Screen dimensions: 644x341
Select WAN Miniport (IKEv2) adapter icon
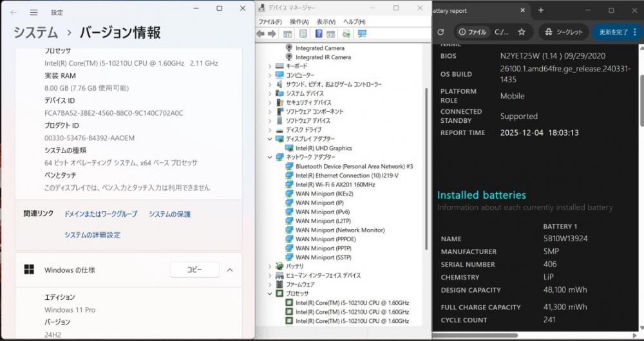289,194
